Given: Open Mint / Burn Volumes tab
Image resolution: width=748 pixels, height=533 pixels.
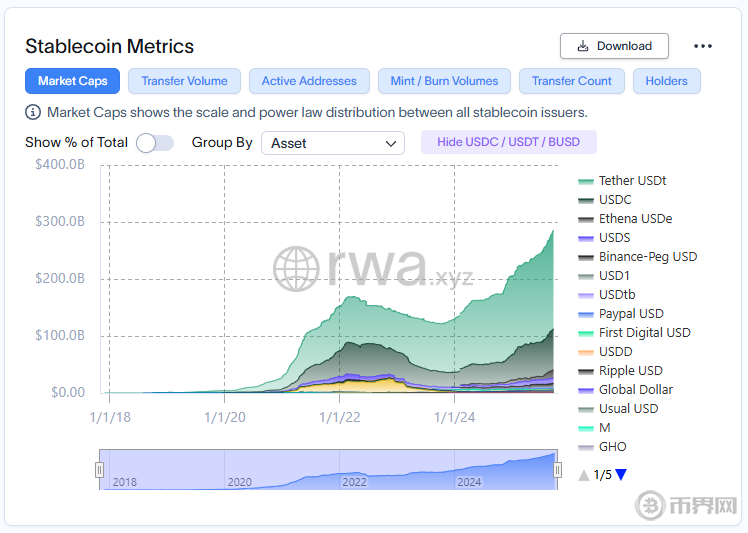Looking at the screenshot, I should click(x=444, y=81).
